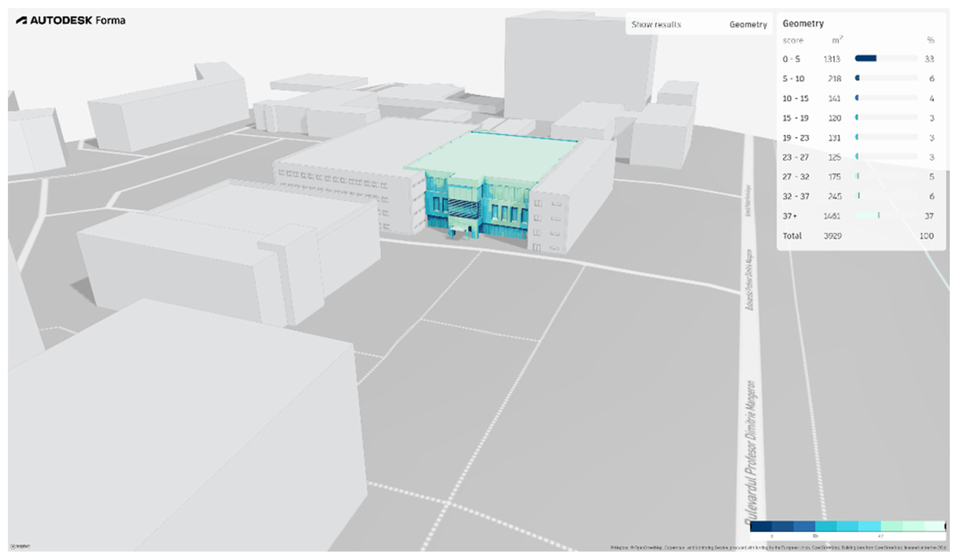Click the 3929 total area value

[832, 236]
